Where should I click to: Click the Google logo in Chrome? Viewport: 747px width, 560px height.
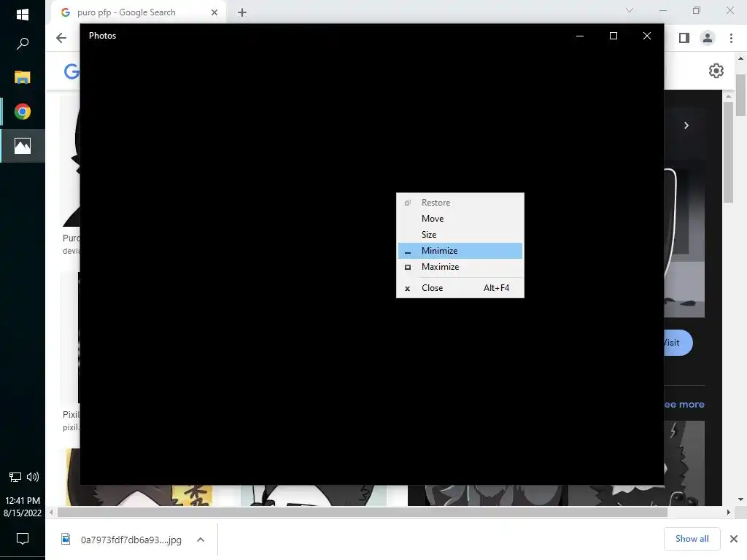coord(72,71)
